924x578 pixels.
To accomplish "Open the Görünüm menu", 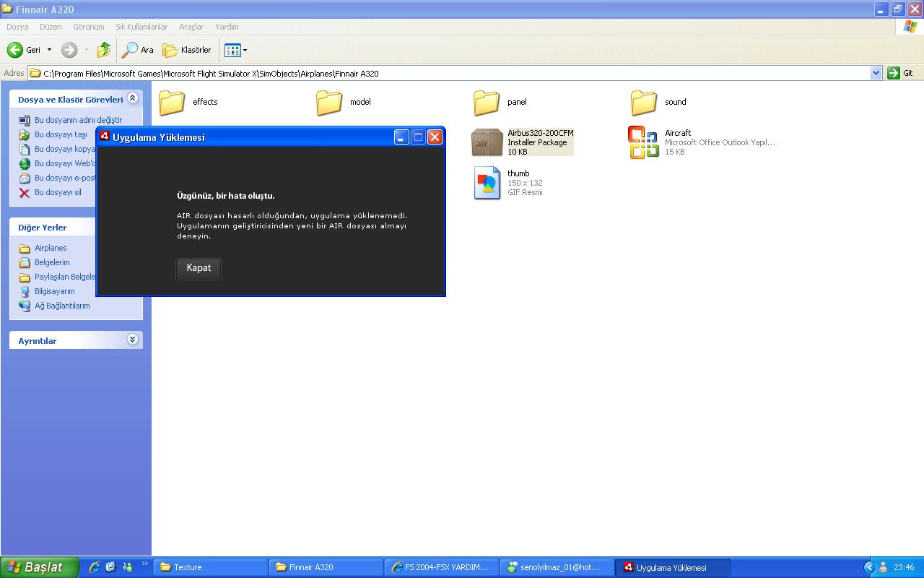I will click(89, 27).
